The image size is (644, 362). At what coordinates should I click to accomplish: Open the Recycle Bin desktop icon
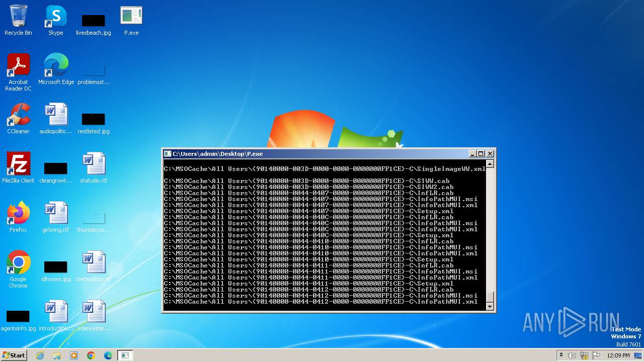click(x=18, y=20)
